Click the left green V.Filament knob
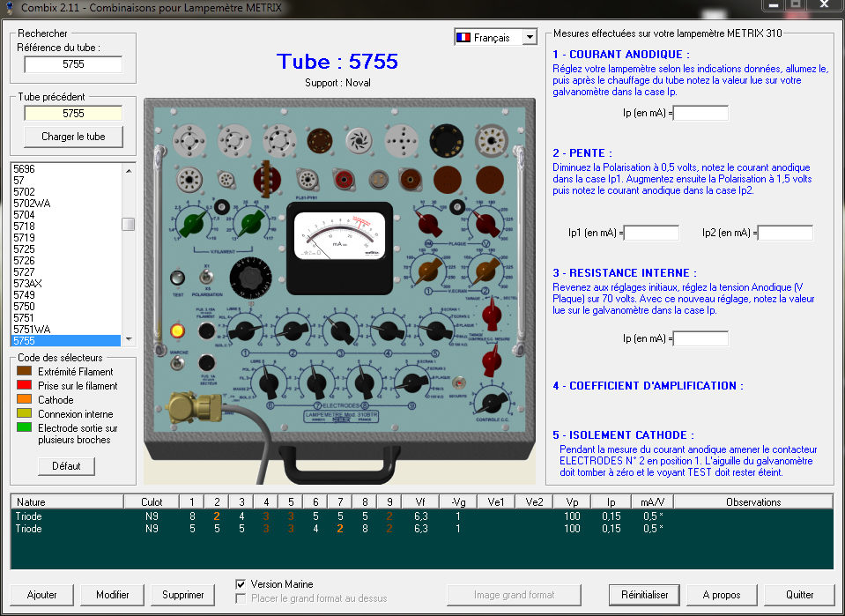 click(195, 223)
